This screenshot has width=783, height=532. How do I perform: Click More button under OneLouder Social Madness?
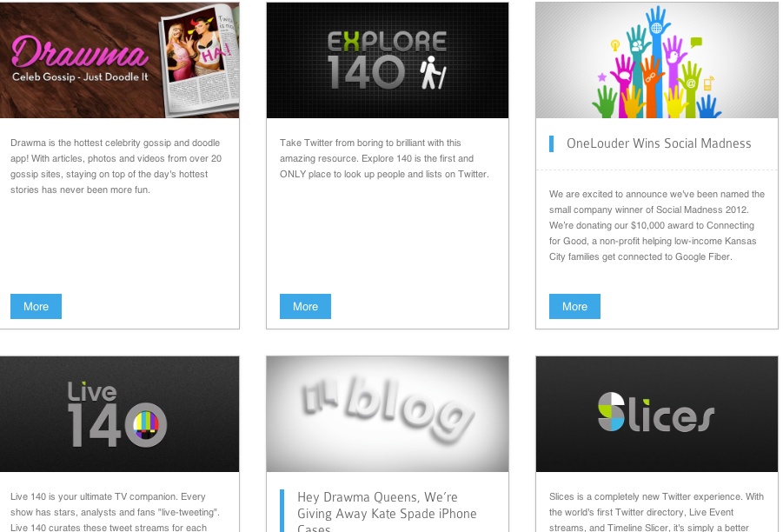pyautogui.click(x=574, y=306)
